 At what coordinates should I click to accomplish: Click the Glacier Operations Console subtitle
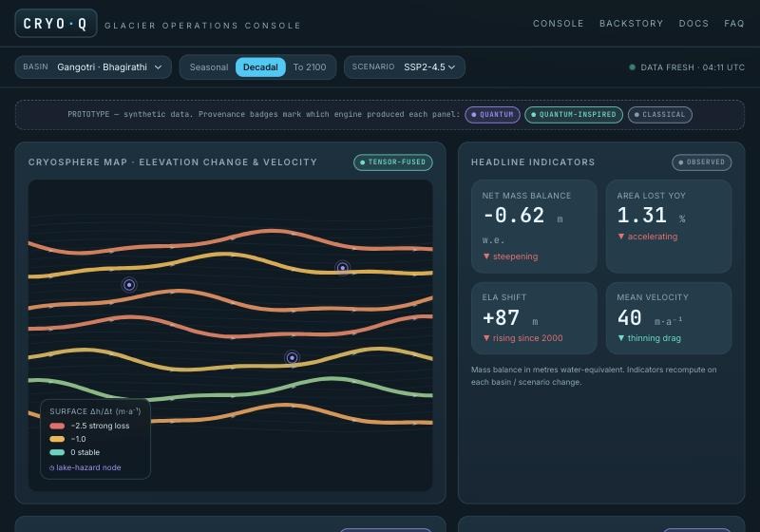click(202, 26)
